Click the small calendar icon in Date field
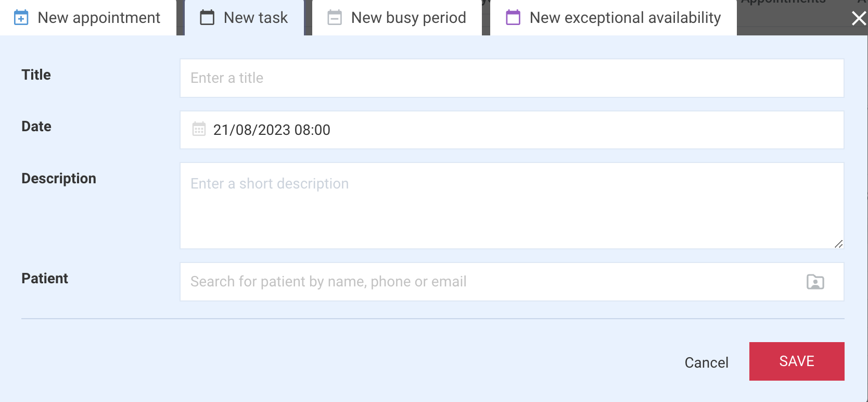The width and height of the screenshot is (868, 402). click(199, 129)
